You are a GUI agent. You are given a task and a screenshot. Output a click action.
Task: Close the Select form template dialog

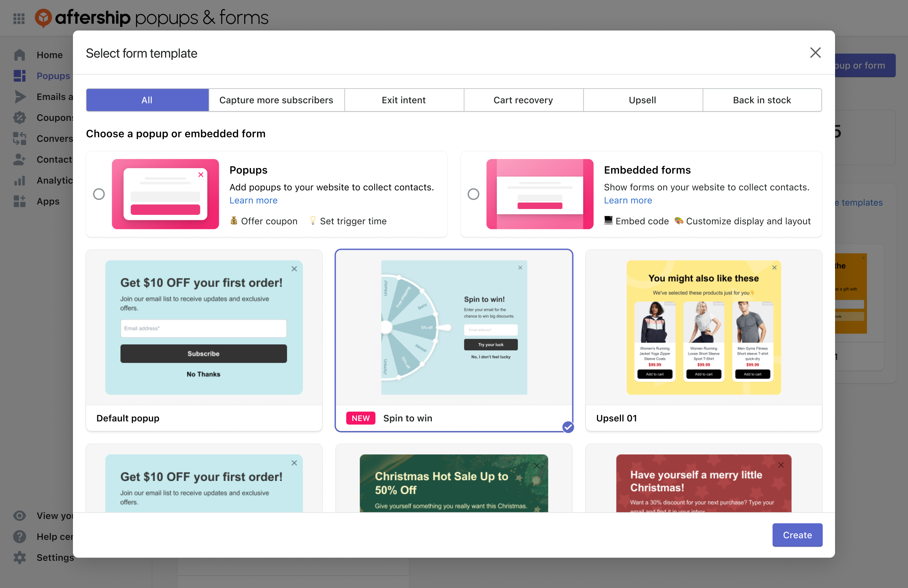pos(815,53)
